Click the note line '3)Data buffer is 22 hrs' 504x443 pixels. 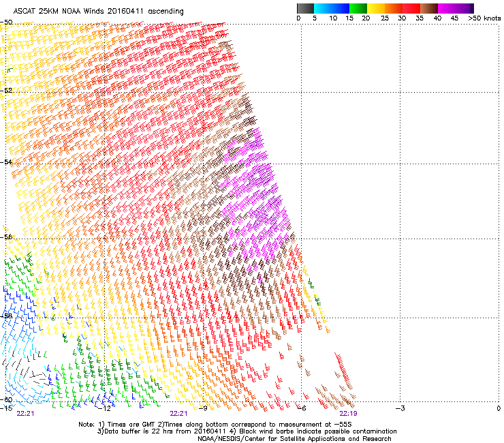247,431
